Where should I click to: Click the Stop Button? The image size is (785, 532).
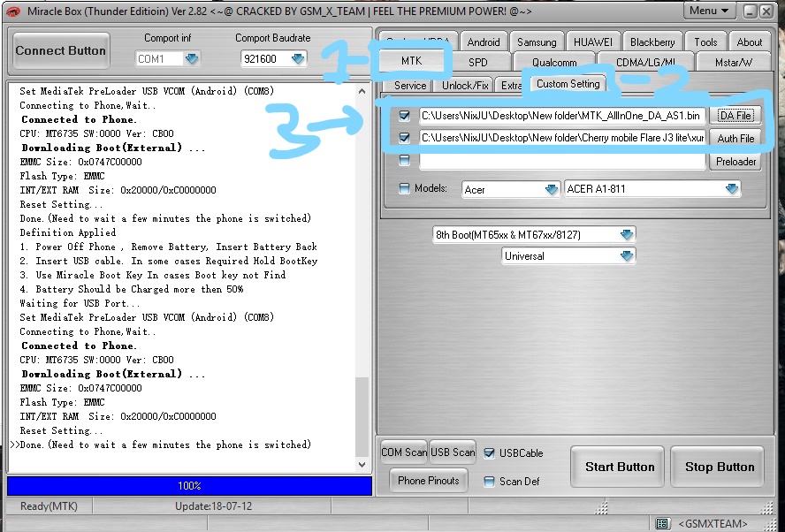point(720,467)
